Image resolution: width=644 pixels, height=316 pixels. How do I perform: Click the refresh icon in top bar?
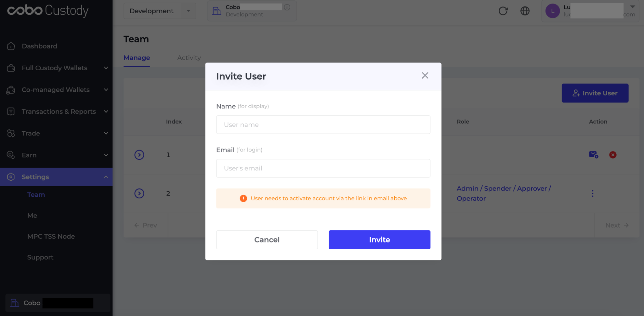click(503, 11)
